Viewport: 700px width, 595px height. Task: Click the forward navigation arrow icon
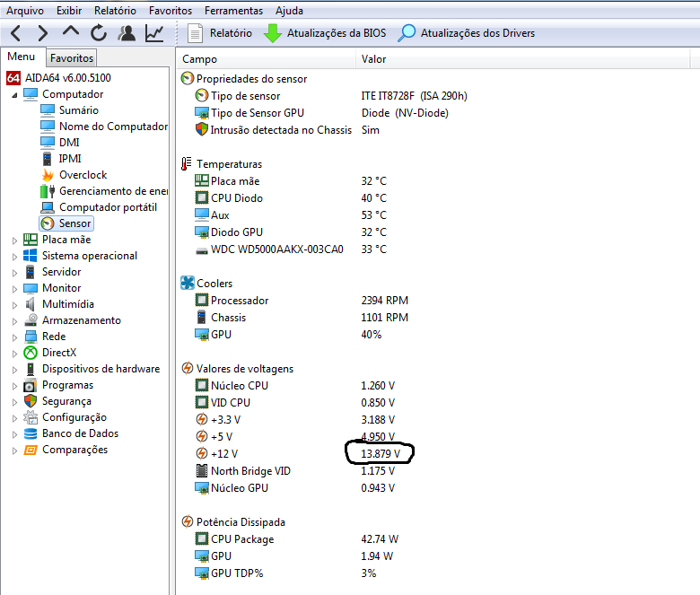pyautogui.click(x=43, y=33)
